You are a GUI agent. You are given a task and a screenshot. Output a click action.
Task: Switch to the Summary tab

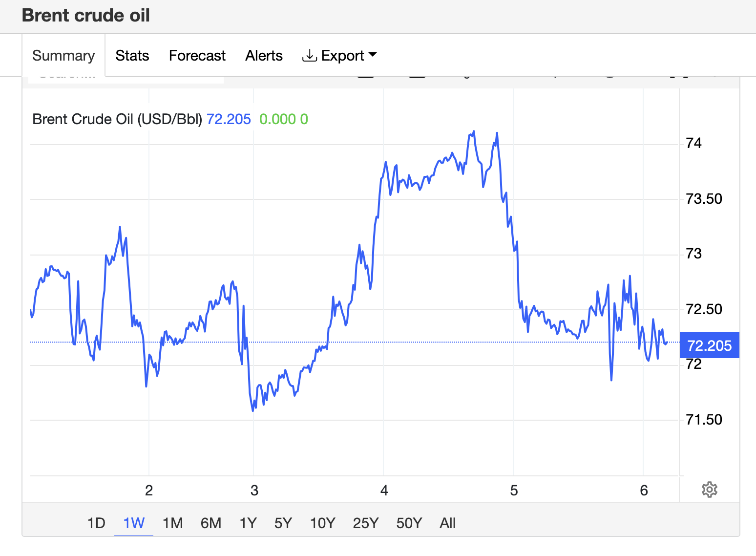tap(63, 56)
